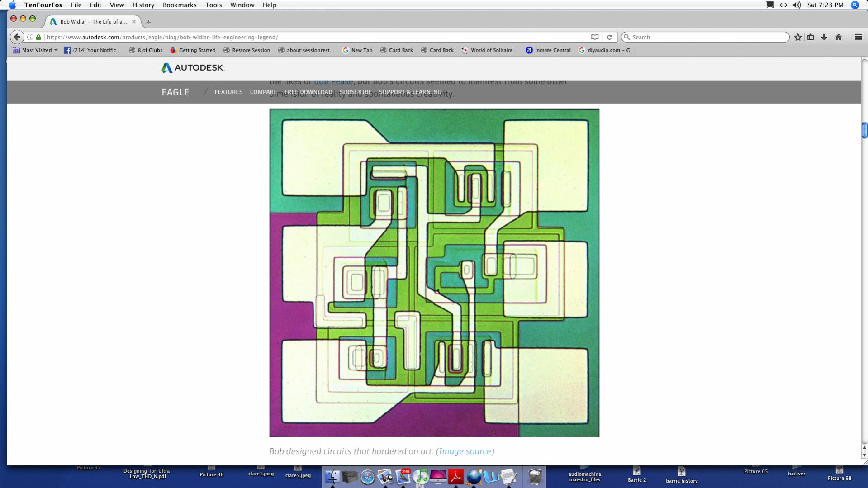Image resolution: width=868 pixels, height=488 pixels.
Task: Open the File menu
Action: pyautogui.click(x=76, y=5)
